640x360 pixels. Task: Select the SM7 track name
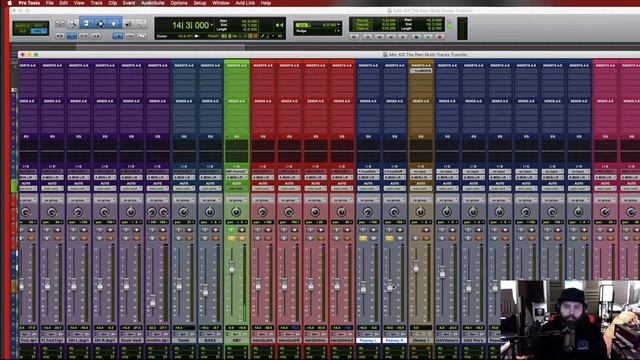pos(236,340)
